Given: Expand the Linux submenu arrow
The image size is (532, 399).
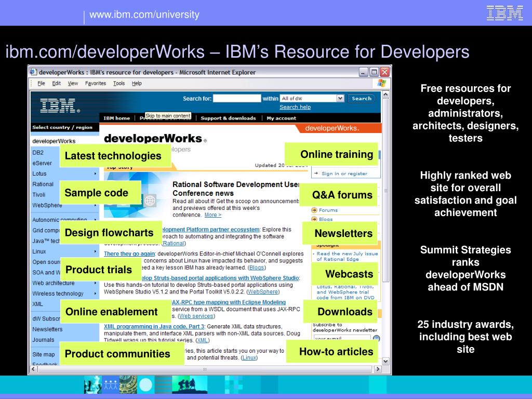Looking at the screenshot, I should pos(96,251).
